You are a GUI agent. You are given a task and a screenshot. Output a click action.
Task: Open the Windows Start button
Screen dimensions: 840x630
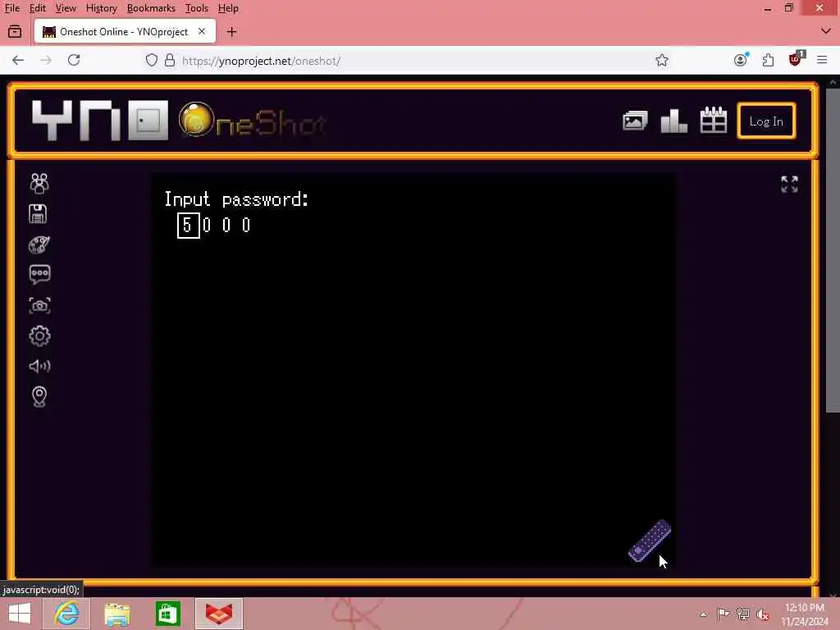tap(20, 614)
